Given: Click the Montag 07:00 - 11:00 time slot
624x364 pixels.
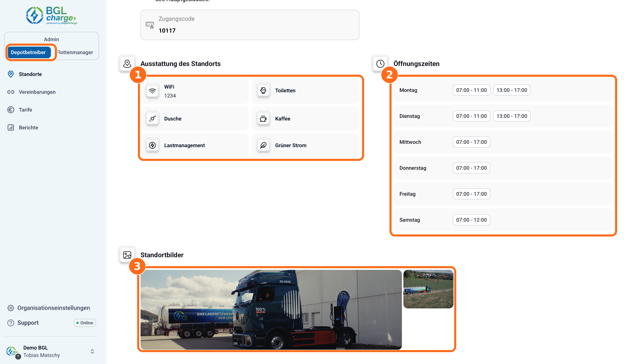Looking at the screenshot, I should tap(471, 90).
